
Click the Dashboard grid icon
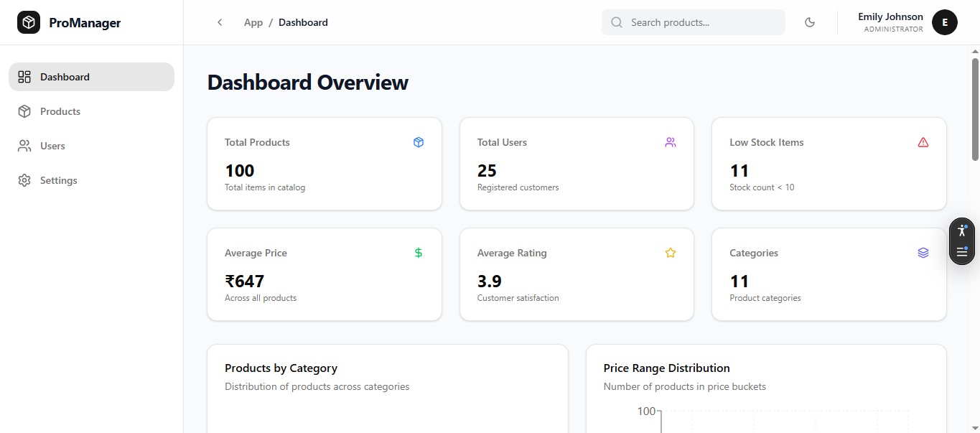click(24, 77)
